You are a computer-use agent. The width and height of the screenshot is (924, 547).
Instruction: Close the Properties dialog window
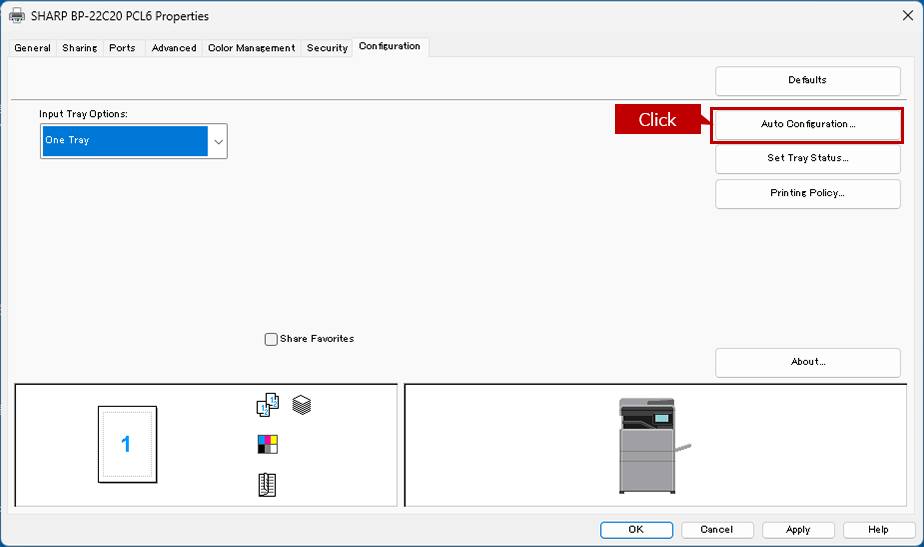click(x=908, y=16)
